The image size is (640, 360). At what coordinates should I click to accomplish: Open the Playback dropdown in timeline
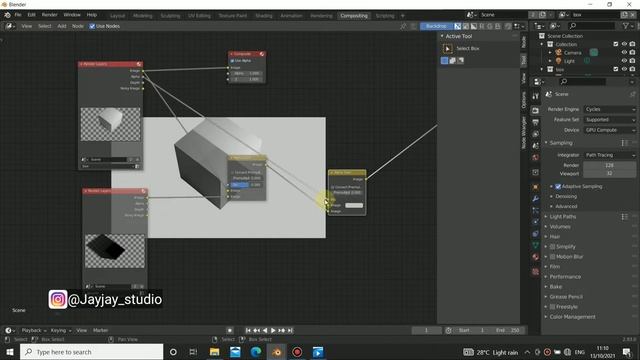(33, 330)
